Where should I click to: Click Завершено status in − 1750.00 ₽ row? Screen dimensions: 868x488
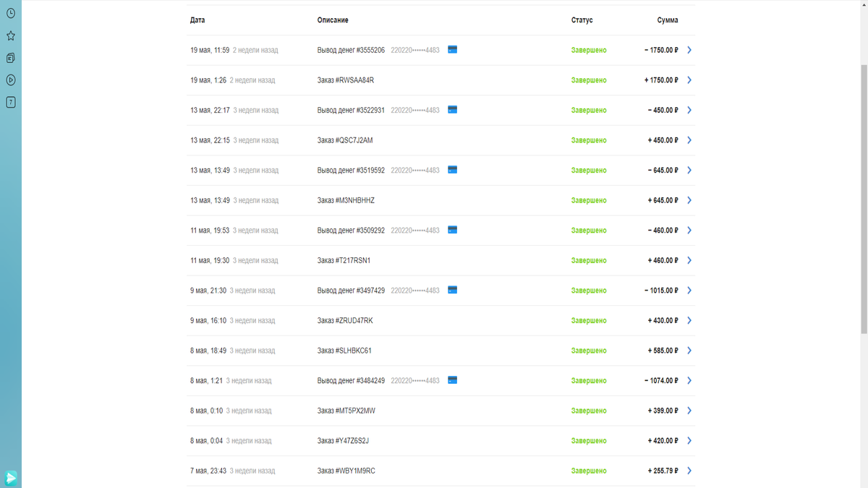(589, 50)
